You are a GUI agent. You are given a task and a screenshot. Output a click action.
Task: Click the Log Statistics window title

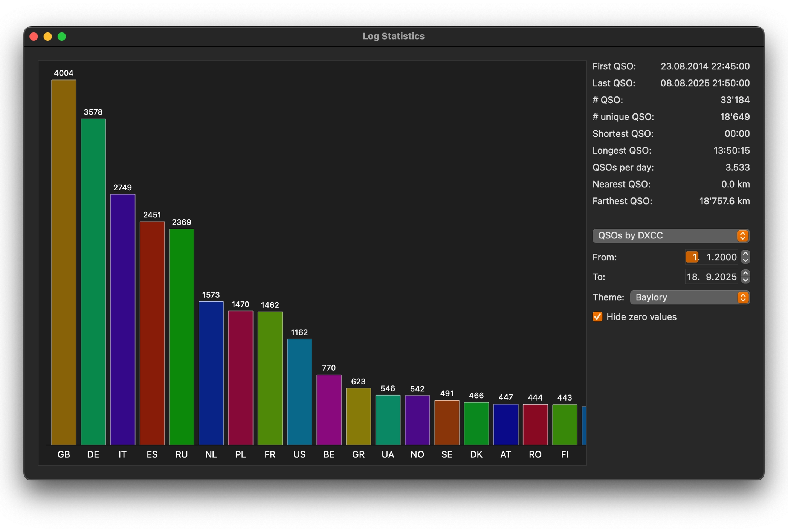[x=394, y=36]
